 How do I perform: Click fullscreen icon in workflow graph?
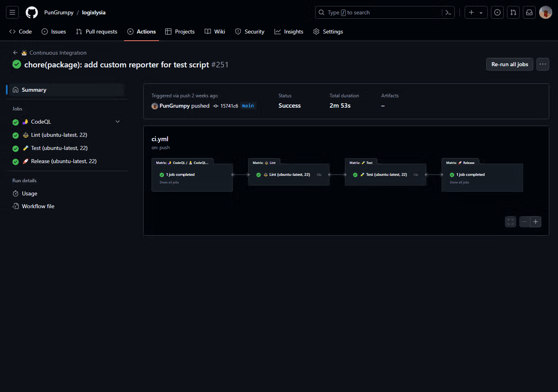[x=510, y=222]
